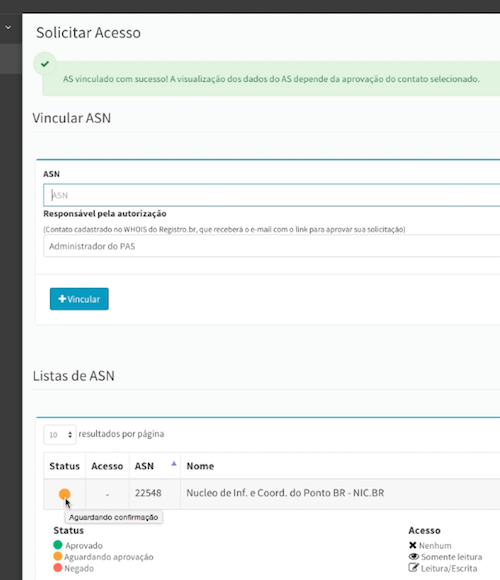Click the orange pending status dot for ASN 22548
Screen dimensions: 500x580
pyautogui.click(x=64, y=494)
